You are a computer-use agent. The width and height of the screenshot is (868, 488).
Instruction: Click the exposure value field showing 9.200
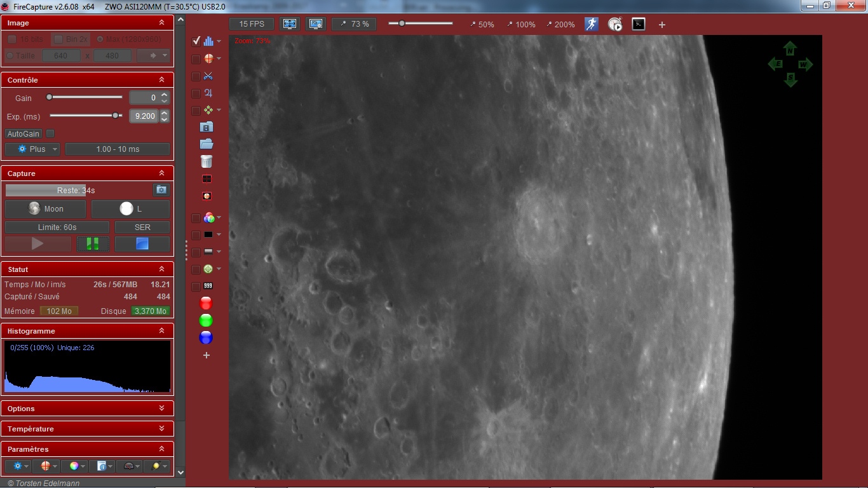click(144, 116)
